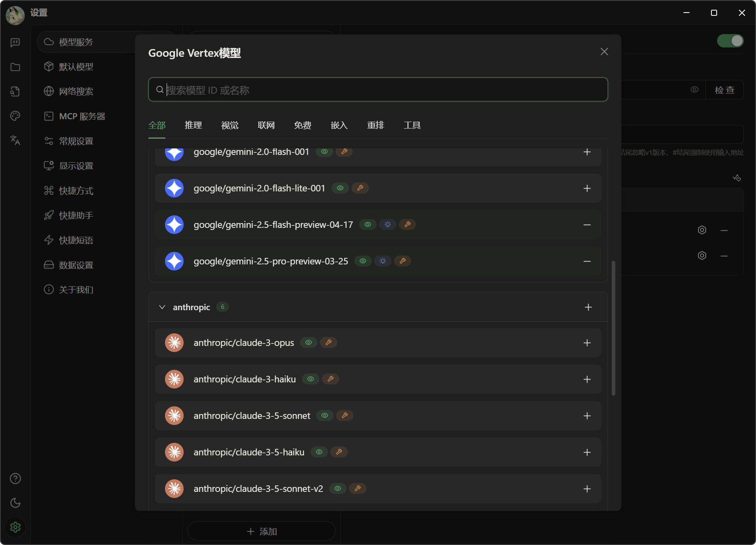Switch to the 免费 tab
Screen dimensions: 756x545
pyautogui.click(x=303, y=125)
